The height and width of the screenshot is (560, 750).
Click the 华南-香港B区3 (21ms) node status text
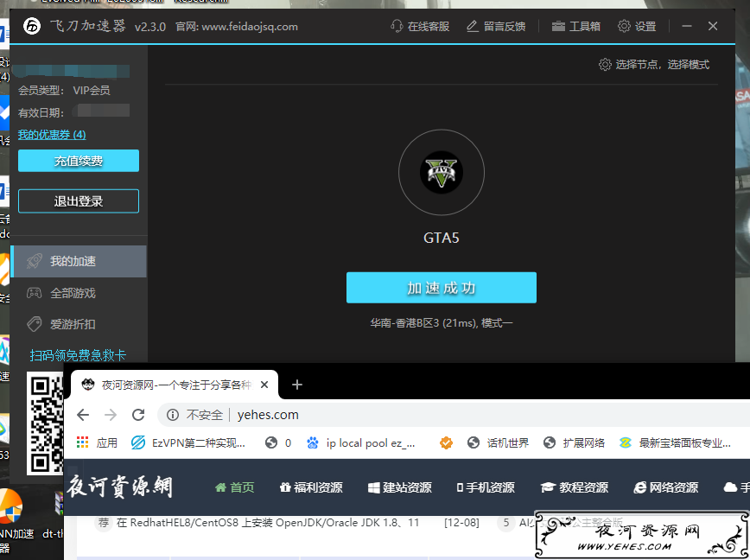pos(441,323)
